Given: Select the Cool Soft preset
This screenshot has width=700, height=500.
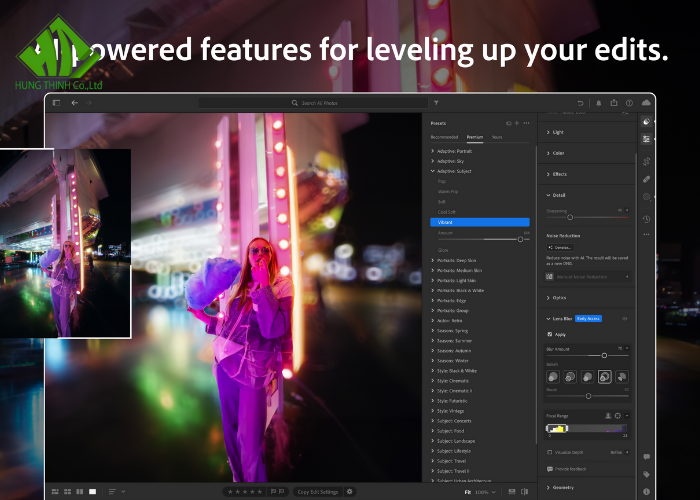Looking at the screenshot, I should (x=446, y=212).
